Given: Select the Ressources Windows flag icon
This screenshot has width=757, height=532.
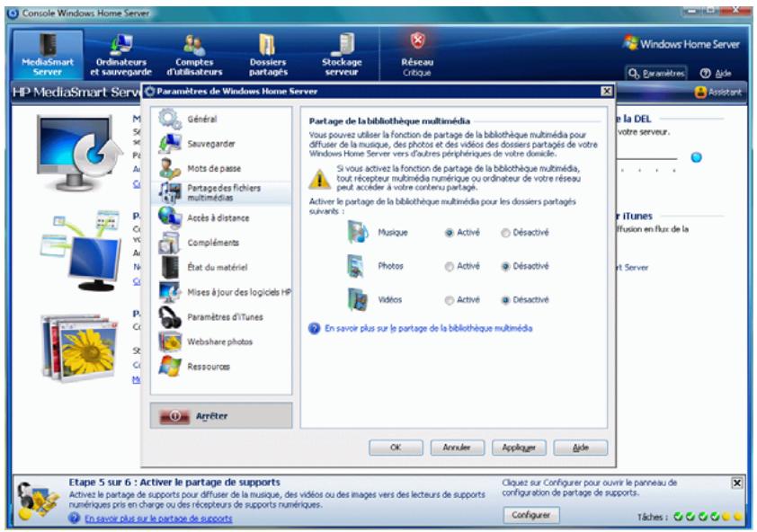Looking at the screenshot, I should 170,367.
